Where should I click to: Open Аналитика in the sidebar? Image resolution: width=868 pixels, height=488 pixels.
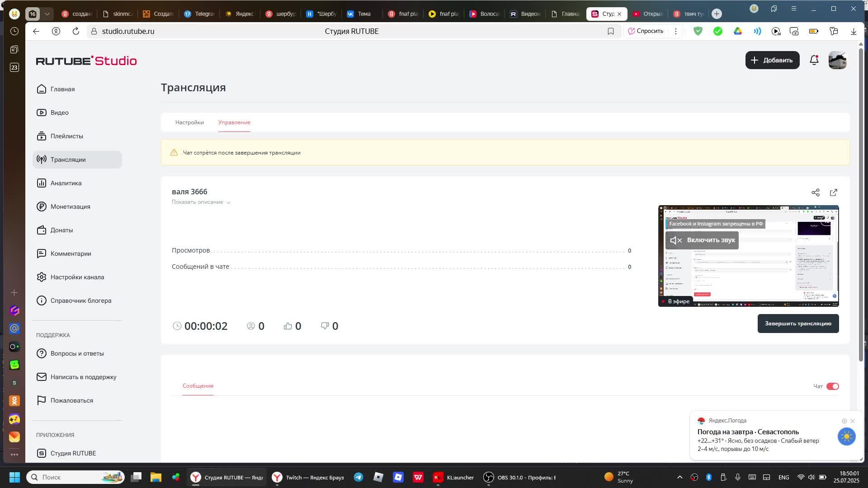[x=66, y=183]
